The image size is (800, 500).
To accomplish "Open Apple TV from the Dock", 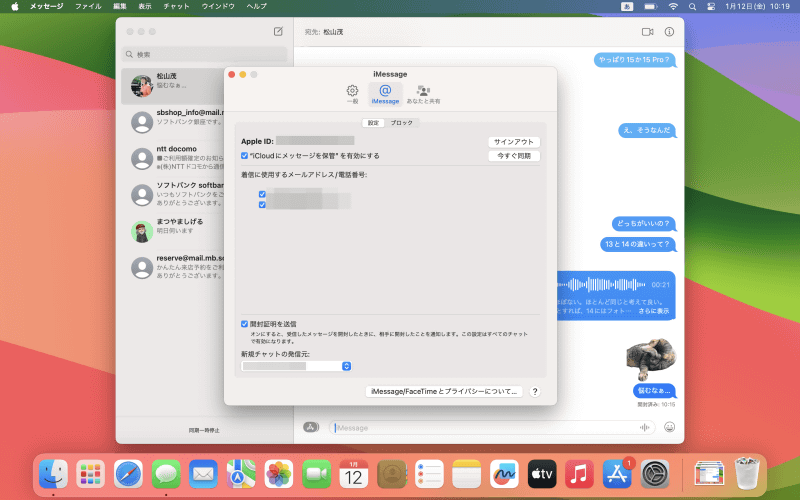I will tap(542, 474).
